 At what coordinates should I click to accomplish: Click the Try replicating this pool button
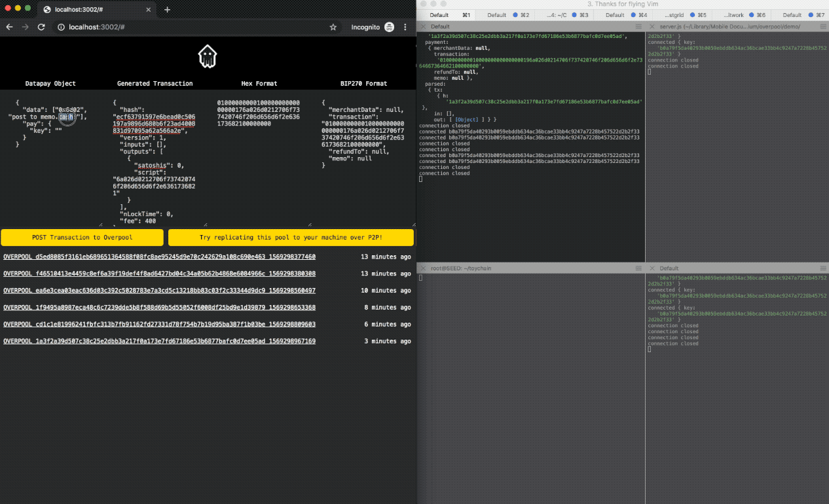click(x=291, y=237)
